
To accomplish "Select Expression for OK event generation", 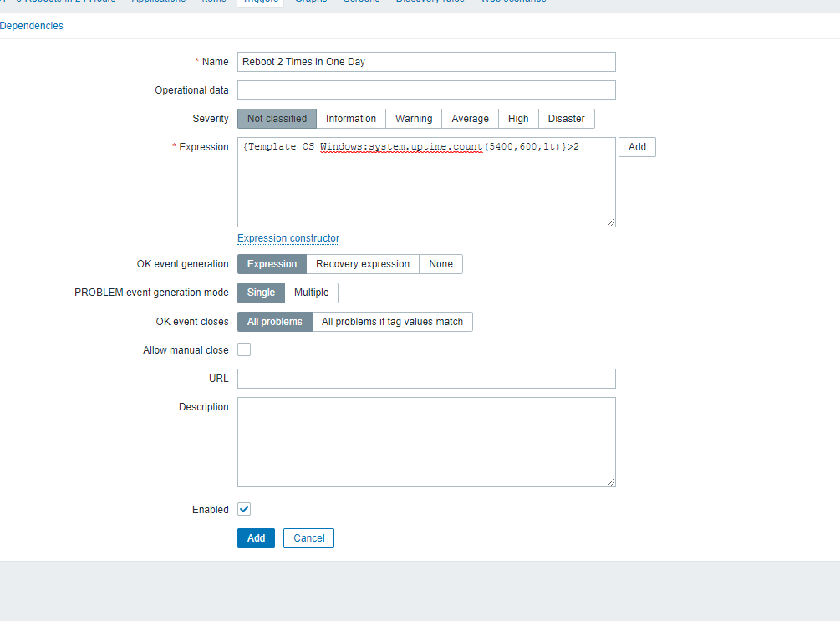I will [x=272, y=264].
